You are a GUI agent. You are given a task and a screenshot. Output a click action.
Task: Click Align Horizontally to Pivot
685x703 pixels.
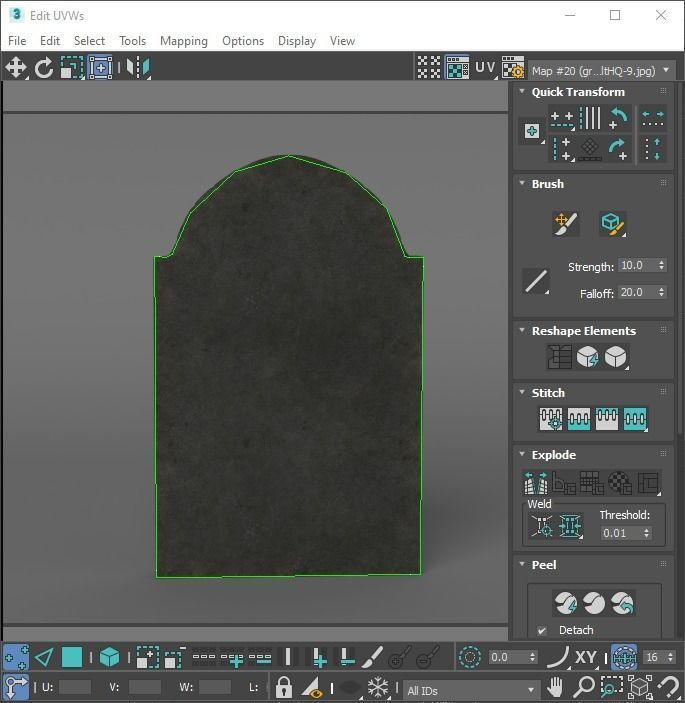562,119
